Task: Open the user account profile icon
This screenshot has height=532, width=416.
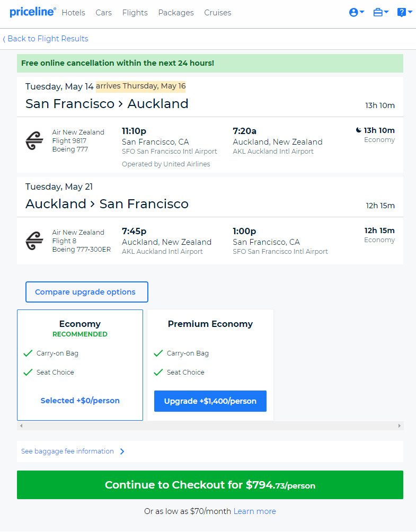Action: click(353, 13)
